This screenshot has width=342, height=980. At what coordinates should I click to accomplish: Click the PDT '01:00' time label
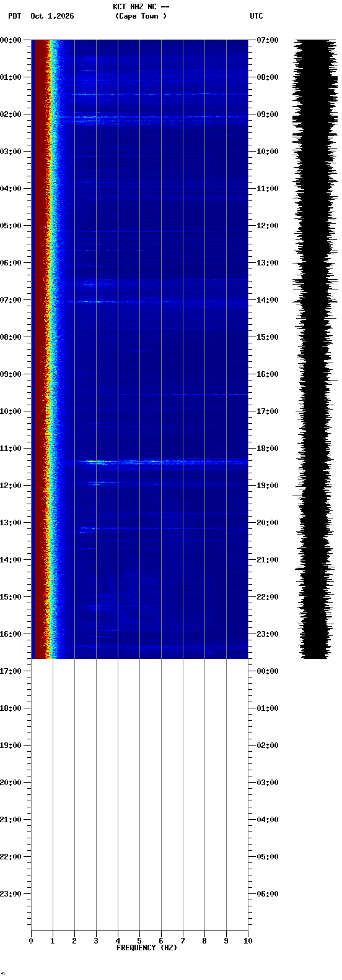pos(11,77)
